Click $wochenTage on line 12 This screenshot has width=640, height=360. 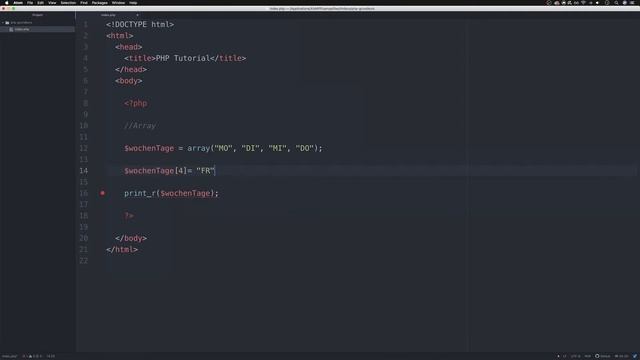pyautogui.click(x=149, y=148)
